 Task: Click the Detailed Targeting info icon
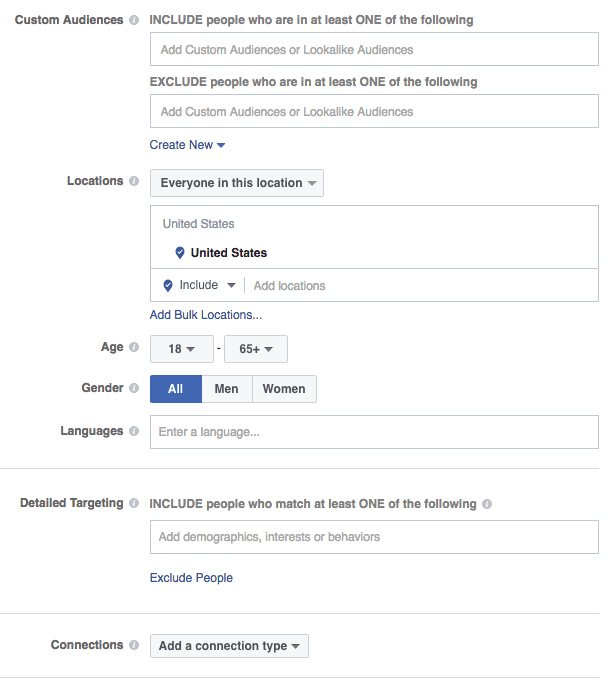click(135, 503)
